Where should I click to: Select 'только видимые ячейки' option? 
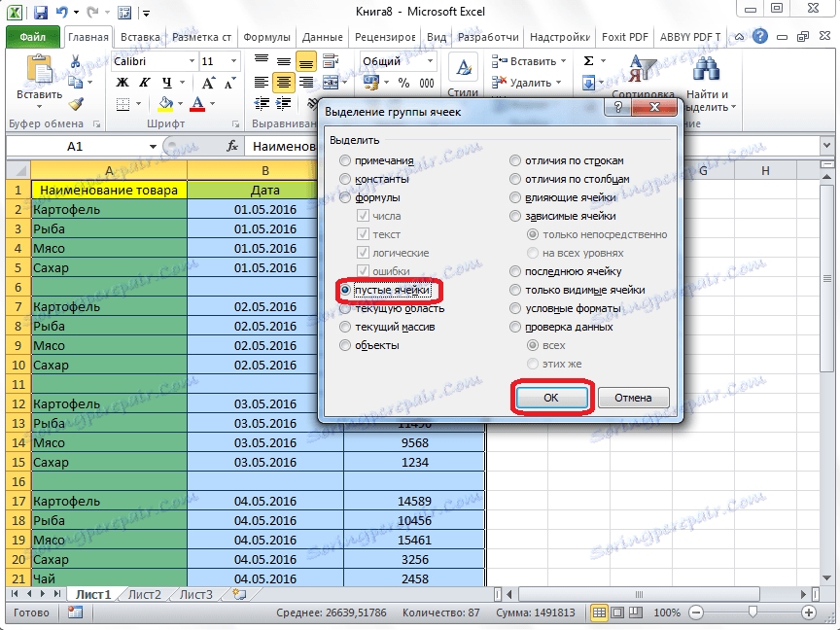point(516,290)
